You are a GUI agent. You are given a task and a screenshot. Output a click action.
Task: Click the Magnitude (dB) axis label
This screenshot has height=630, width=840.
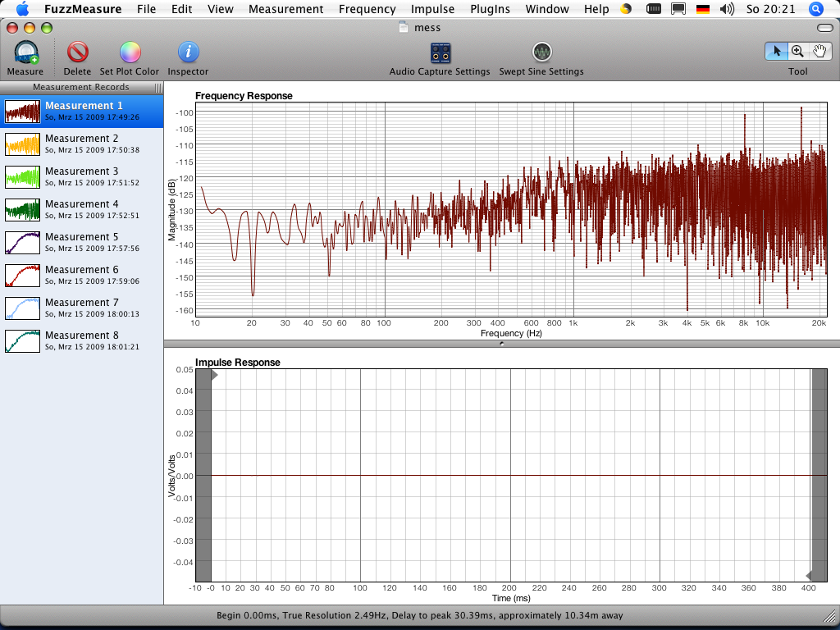172,210
